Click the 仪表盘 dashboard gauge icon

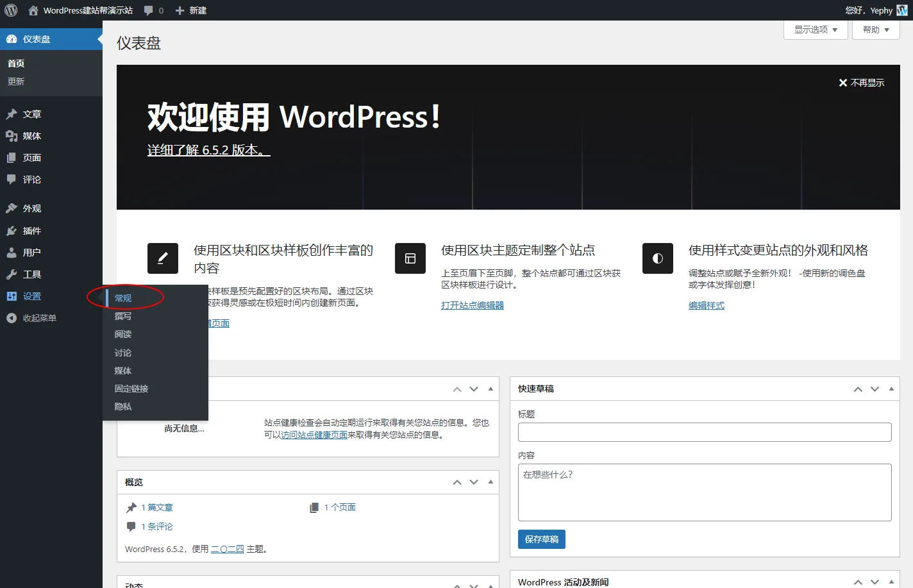[12, 39]
